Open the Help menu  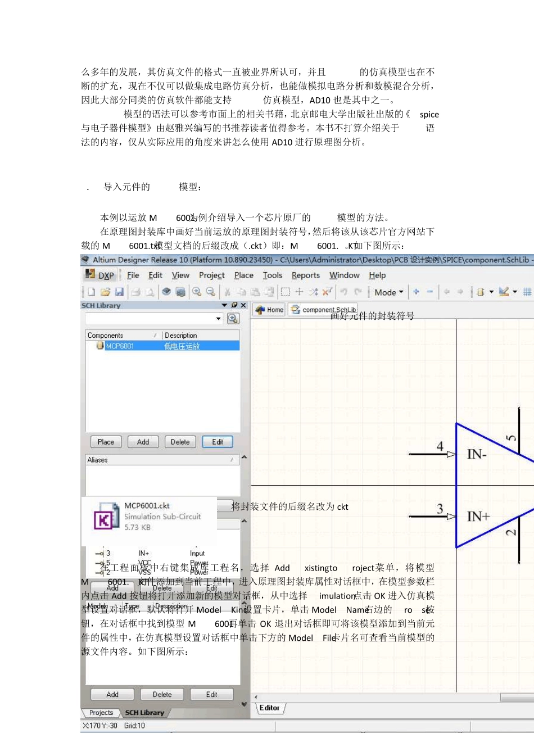point(377,275)
